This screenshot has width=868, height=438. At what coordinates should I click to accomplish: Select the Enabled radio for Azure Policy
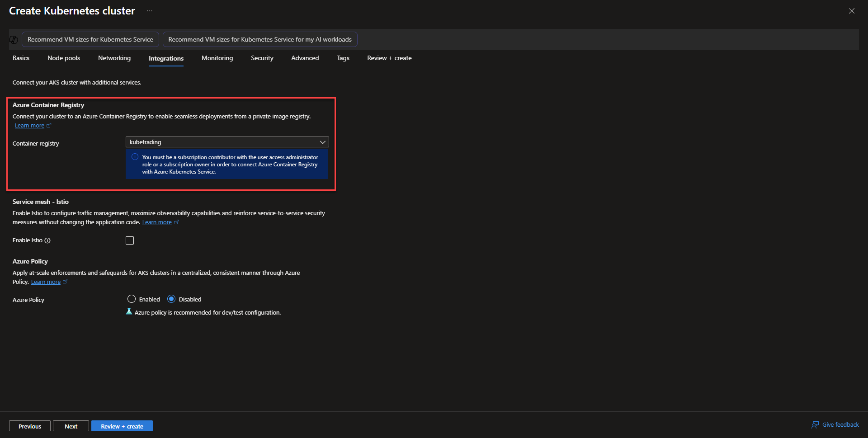[132, 299]
